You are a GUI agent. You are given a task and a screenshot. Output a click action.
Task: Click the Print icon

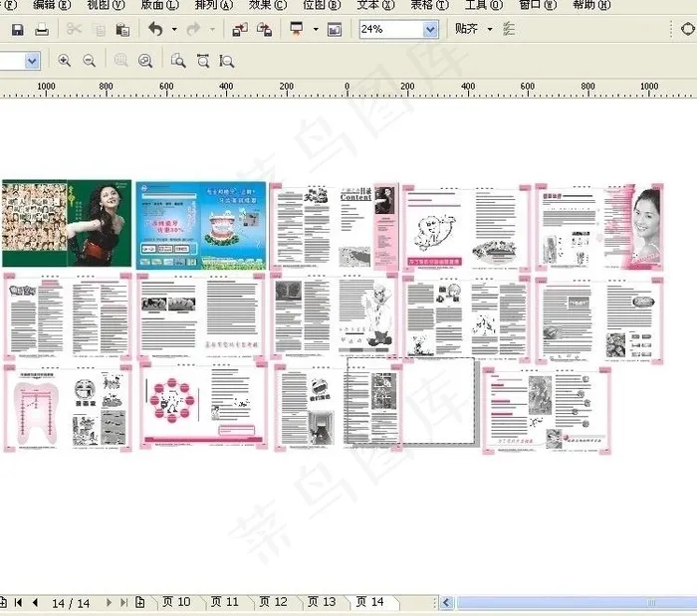[42, 30]
